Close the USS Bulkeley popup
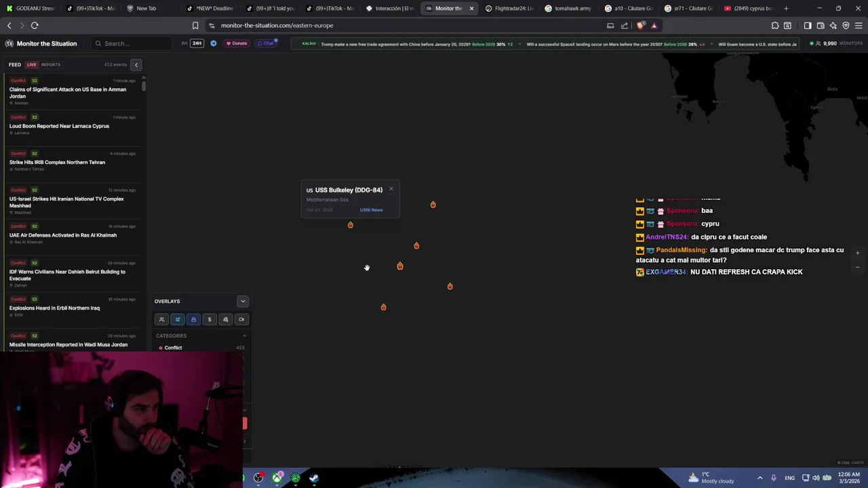This screenshot has width=868, height=488. tap(391, 188)
